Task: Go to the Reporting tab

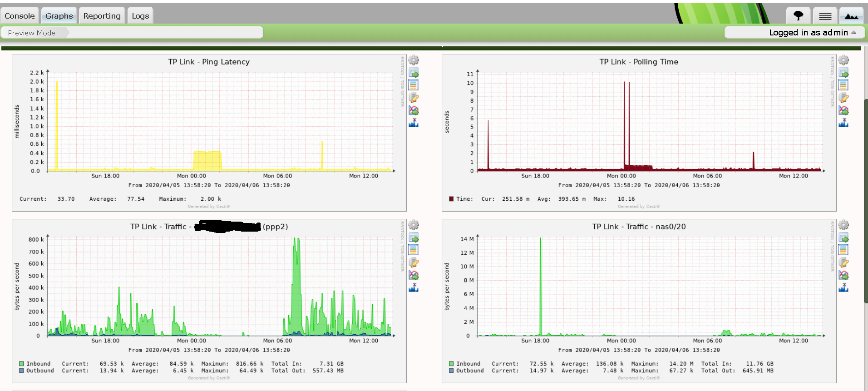Action: 102,16
